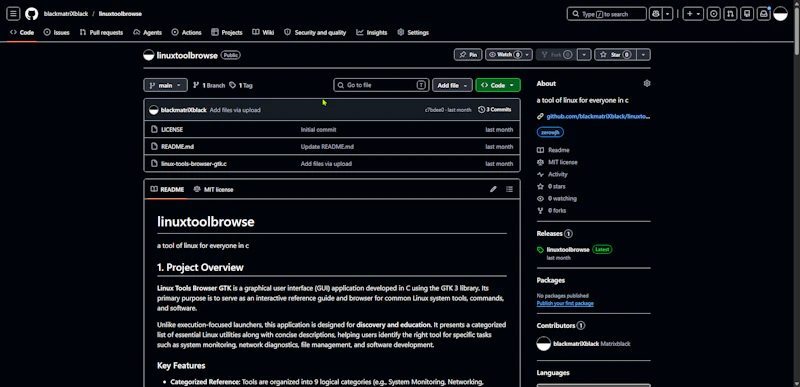Click the repository owner avatar next to title
800x387 pixels.
click(148, 55)
